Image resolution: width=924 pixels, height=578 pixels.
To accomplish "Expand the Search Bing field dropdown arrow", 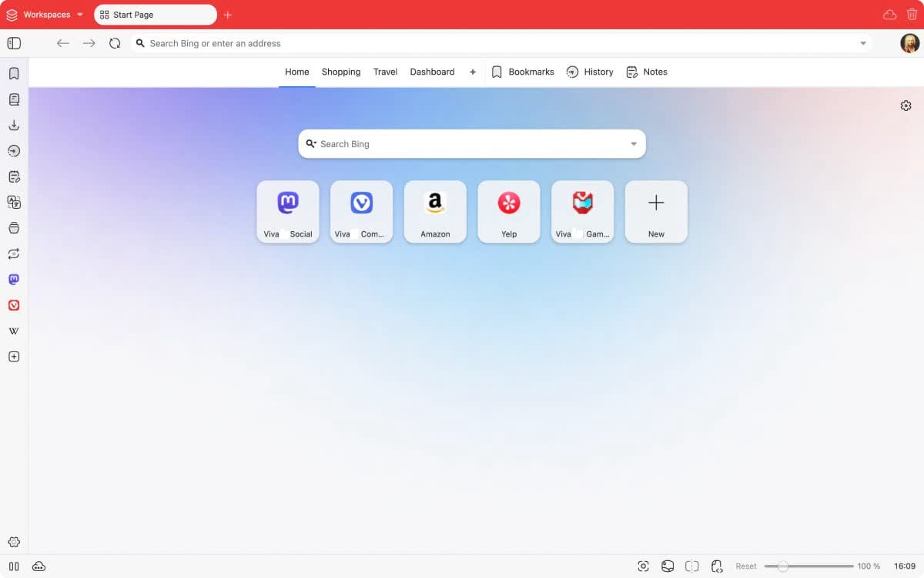I will (x=634, y=144).
